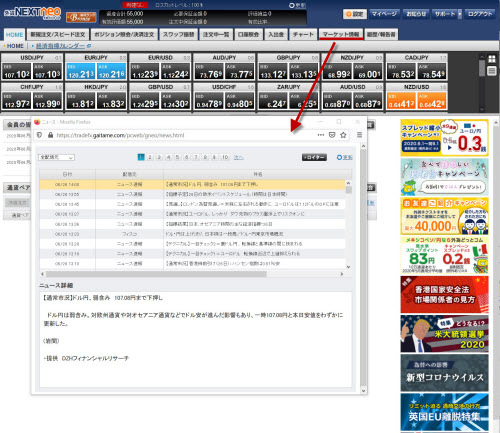Open マーケット情報 tab

(341, 34)
